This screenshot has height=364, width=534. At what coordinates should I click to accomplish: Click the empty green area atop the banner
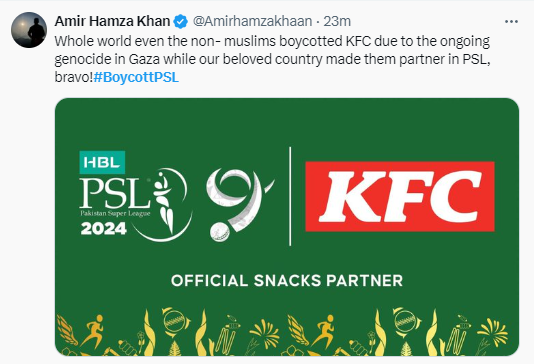[x=287, y=123]
